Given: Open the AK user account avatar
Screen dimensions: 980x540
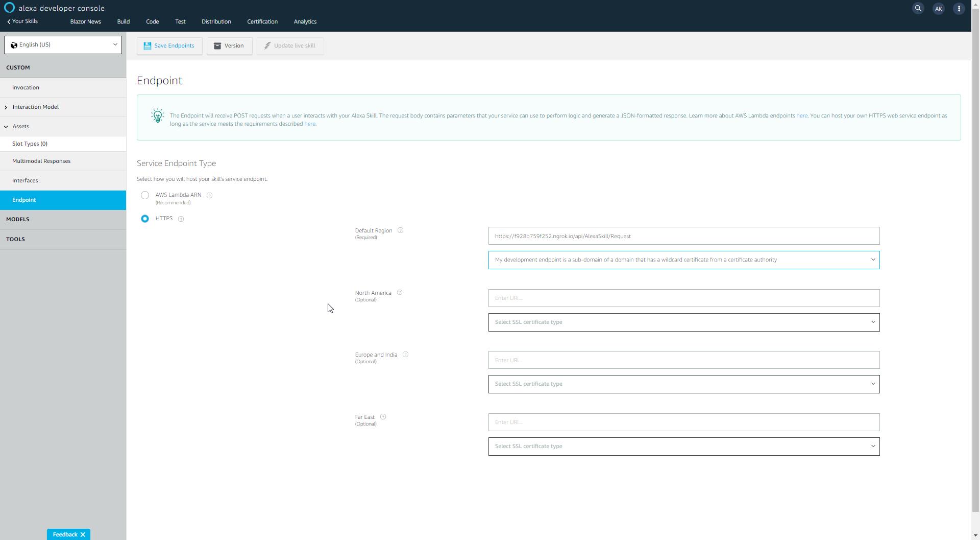Looking at the screenshot, I should [938, 9].
